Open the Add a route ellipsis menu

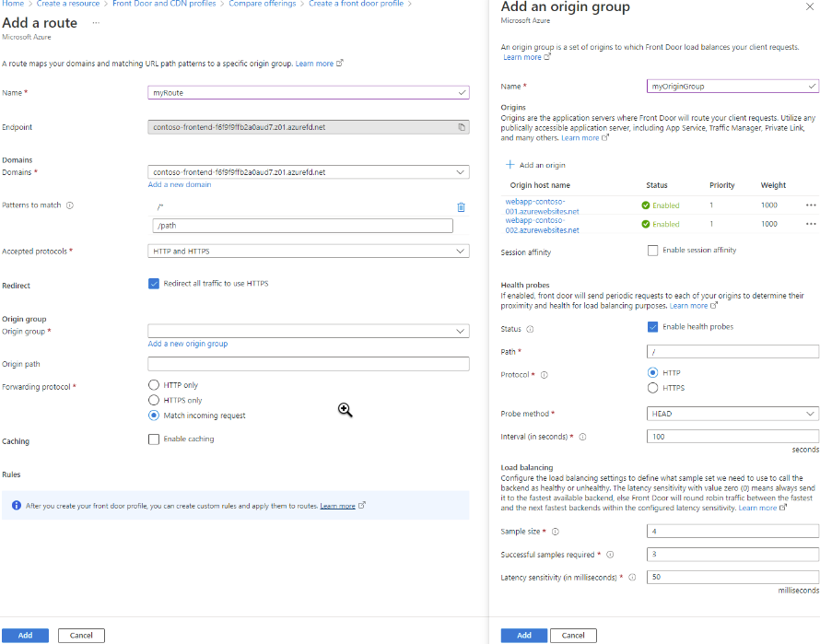click(96, 23)
